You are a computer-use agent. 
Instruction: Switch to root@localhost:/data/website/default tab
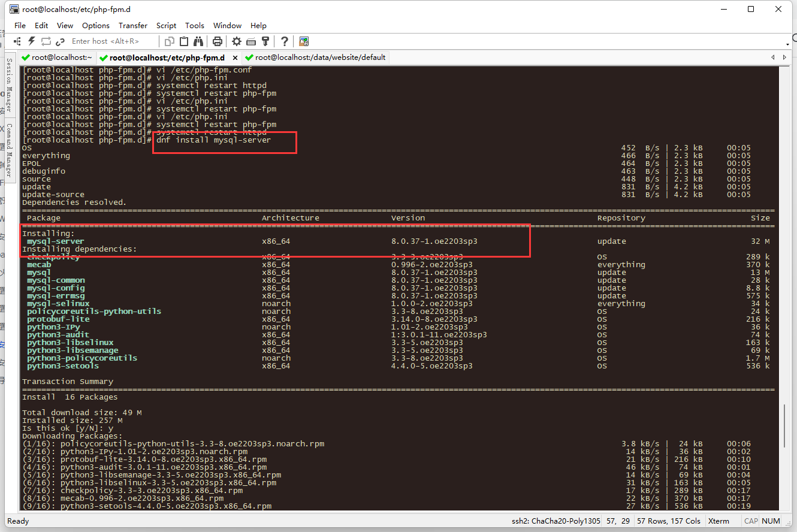315,58
